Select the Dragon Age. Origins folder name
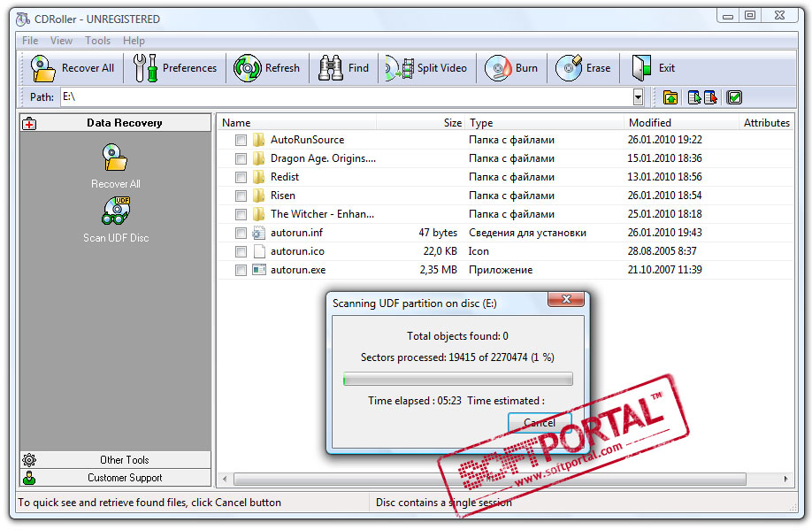 point(323,158)
